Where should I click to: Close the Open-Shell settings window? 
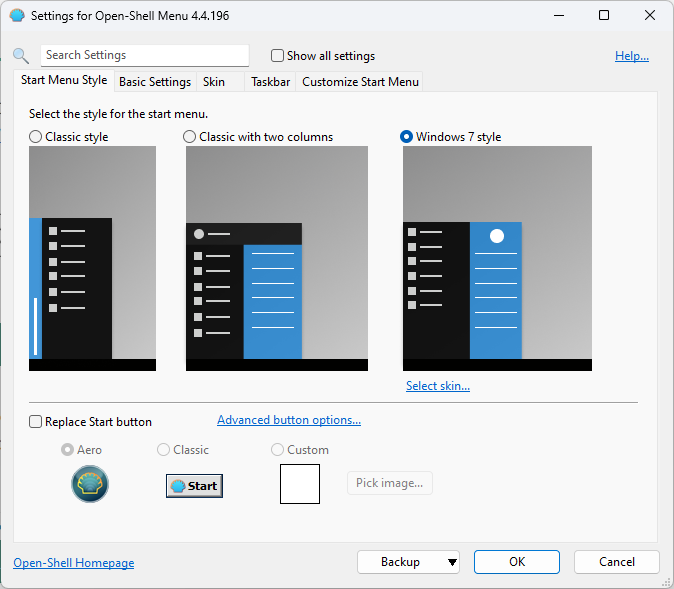650,15
